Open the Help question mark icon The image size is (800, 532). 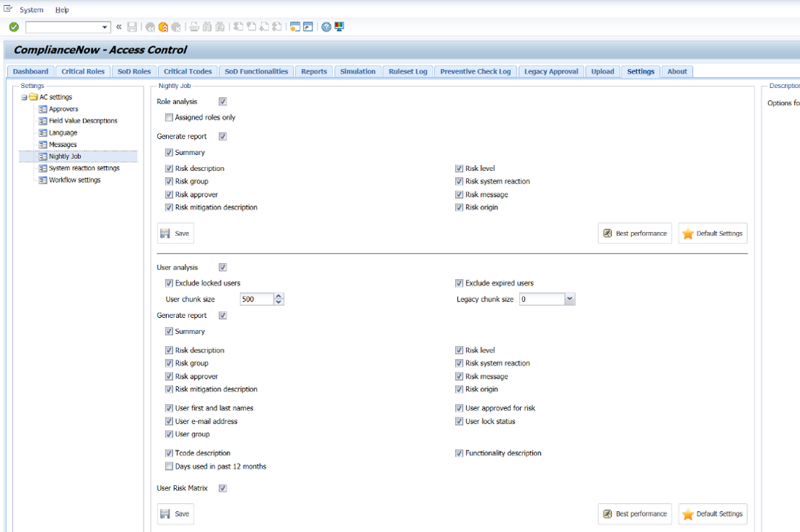pyautogui.click(x=326, y=27)
